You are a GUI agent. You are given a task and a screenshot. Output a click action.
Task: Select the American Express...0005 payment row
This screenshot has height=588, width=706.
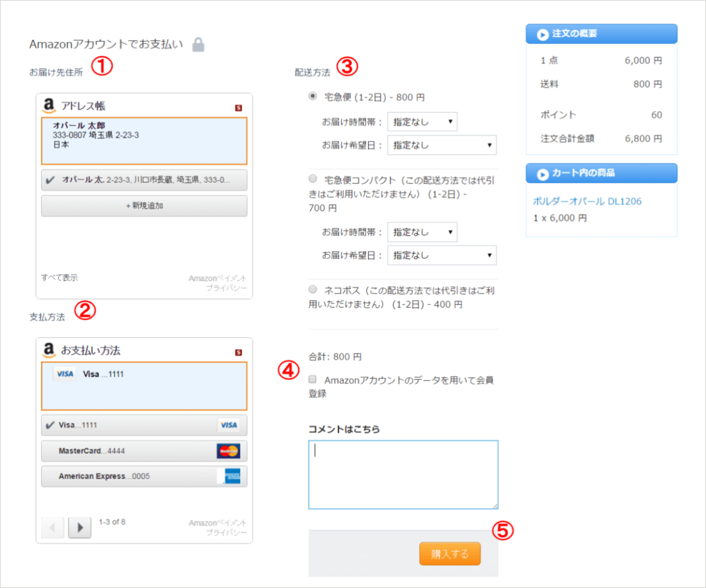click(x=144, y=476)
